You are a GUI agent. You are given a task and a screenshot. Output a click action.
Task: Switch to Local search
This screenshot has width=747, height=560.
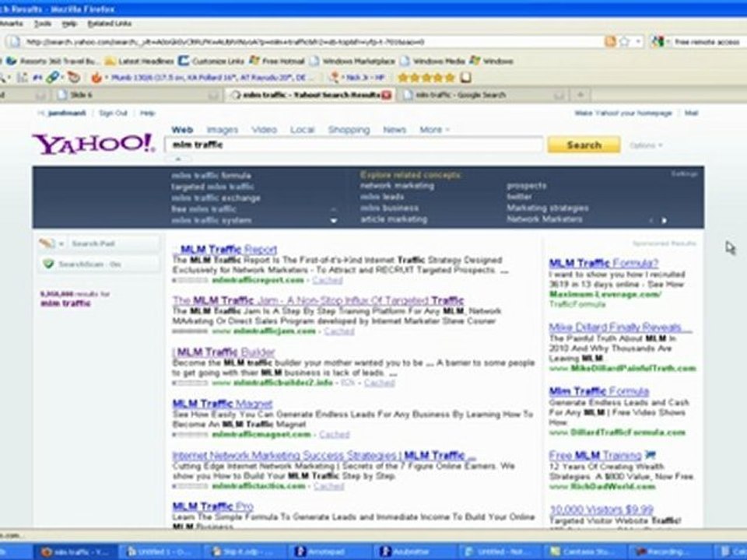(x=302, y=130)
